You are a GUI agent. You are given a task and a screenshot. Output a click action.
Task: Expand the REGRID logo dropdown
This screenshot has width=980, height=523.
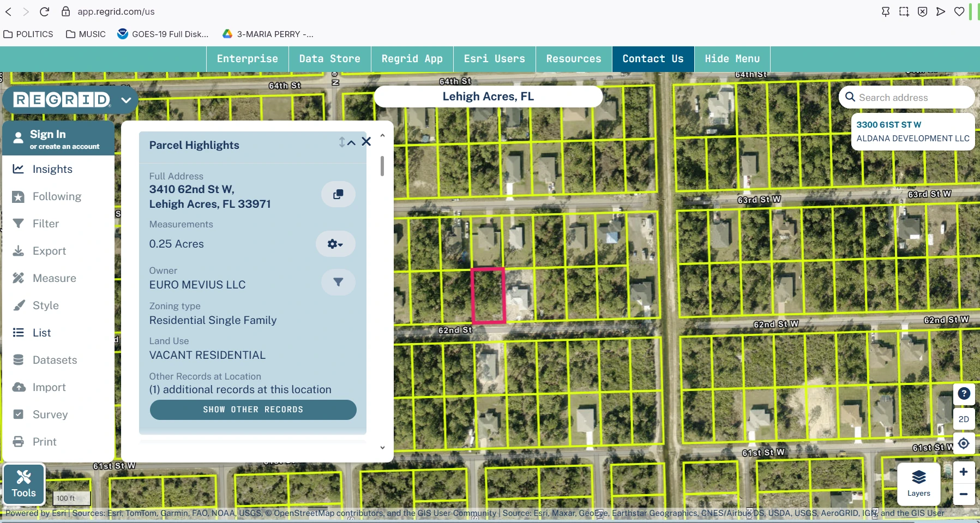click(126, 100)
